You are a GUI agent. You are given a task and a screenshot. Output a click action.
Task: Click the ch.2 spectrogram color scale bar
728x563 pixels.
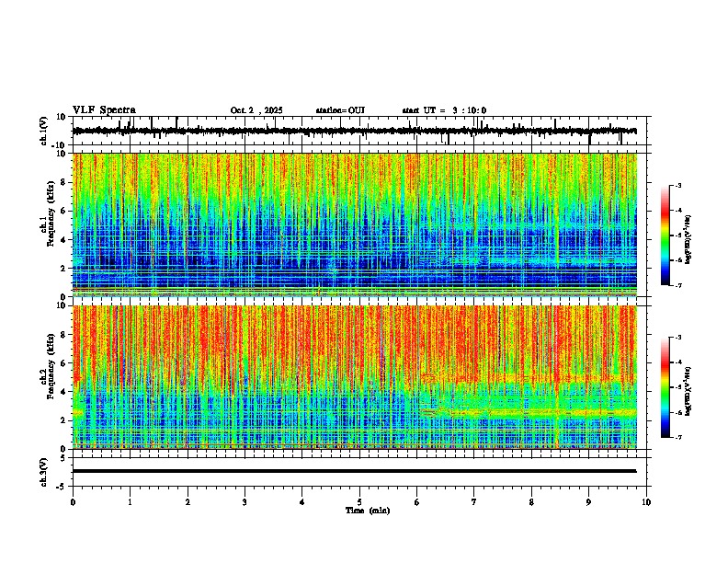tap(665, 387)
